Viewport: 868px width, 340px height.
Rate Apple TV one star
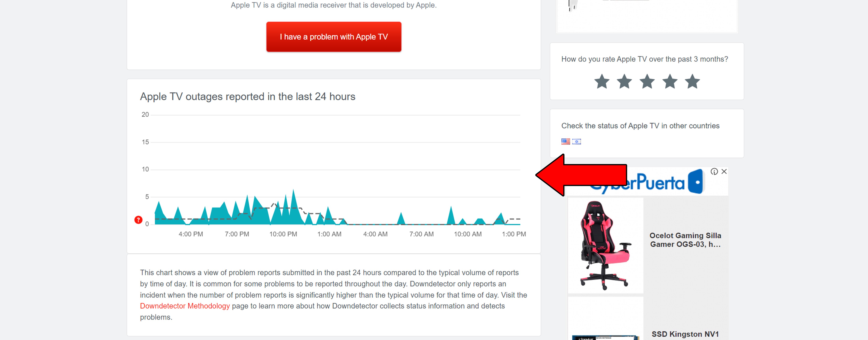(602, 82)
